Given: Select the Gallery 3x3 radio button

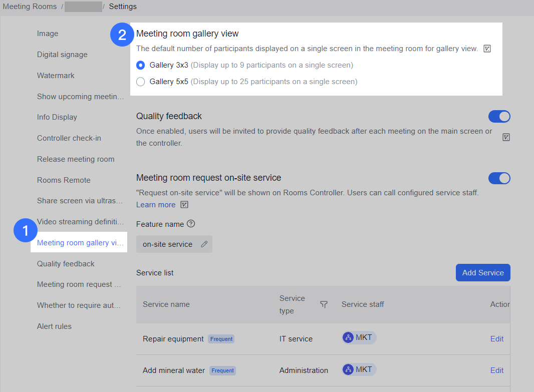Looking at the screenshot, I should click(x=140, y=65).
